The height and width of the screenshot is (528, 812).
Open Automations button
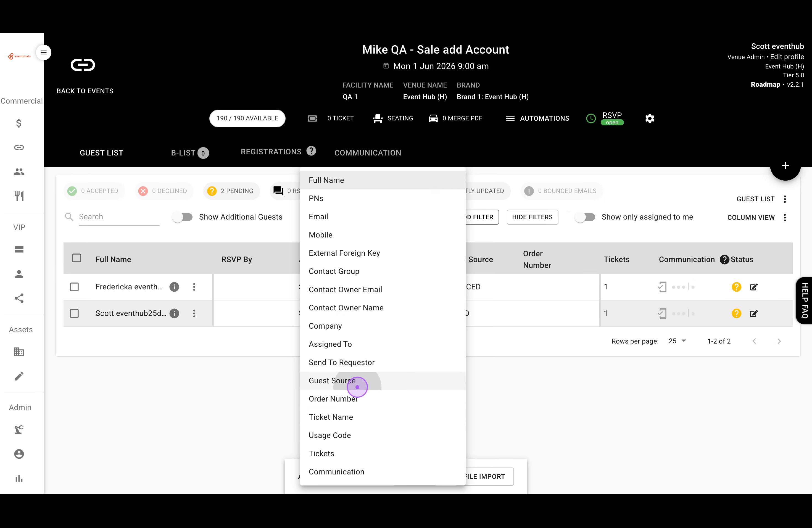click(537, 118)
